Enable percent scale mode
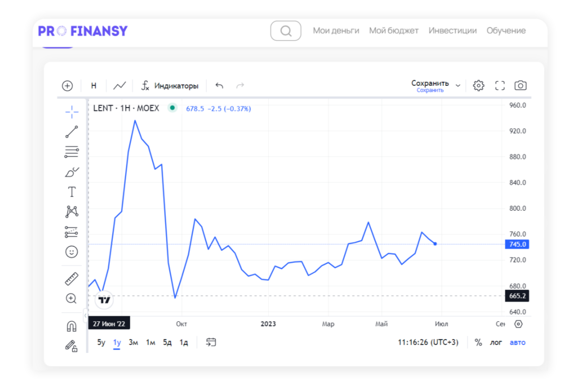Viewport: 576px width, 392px height. [478, 343]
